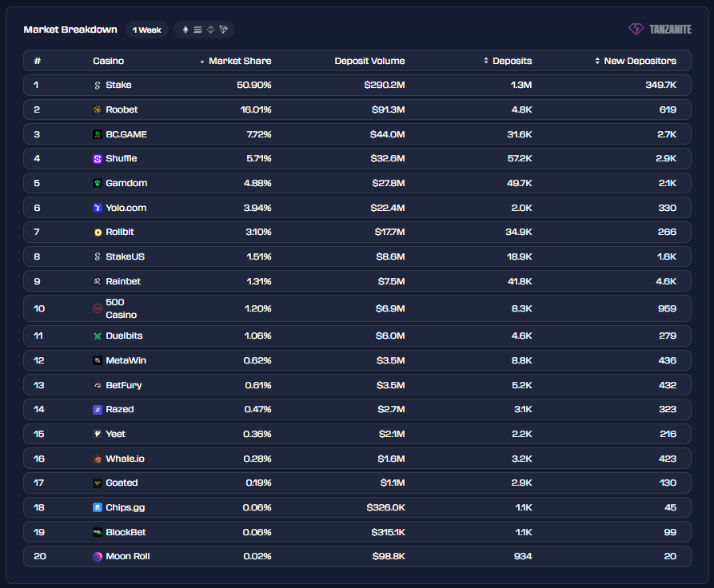The image size is (714, 588).
Task: Sort table by New Depositors column
Action: tap(636, 61)
